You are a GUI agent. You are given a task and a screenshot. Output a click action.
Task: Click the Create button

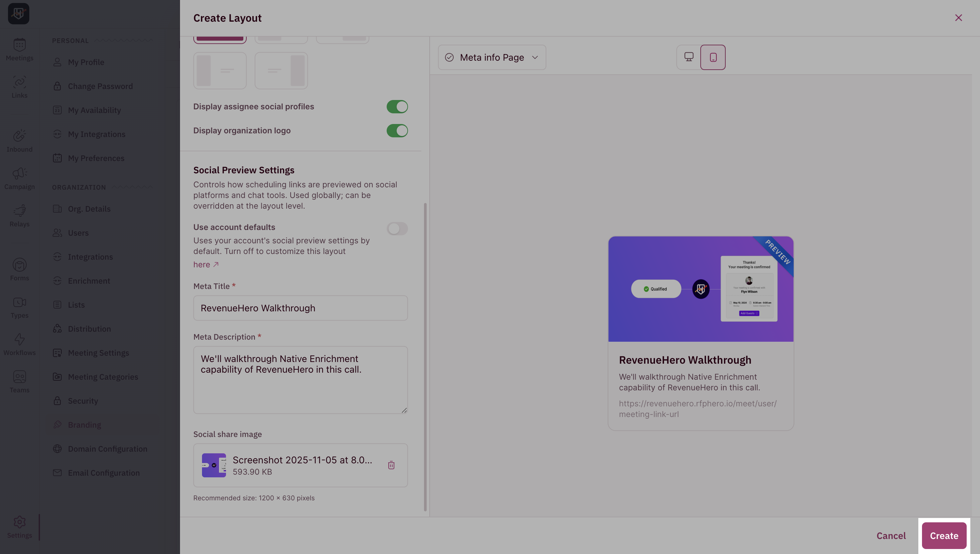coord(944,535)
